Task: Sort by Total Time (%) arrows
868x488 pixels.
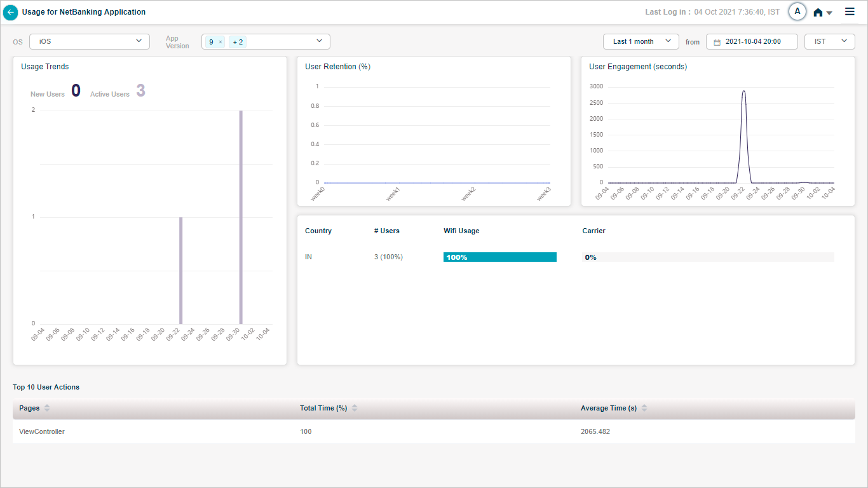Action: [x=355, y=408]
